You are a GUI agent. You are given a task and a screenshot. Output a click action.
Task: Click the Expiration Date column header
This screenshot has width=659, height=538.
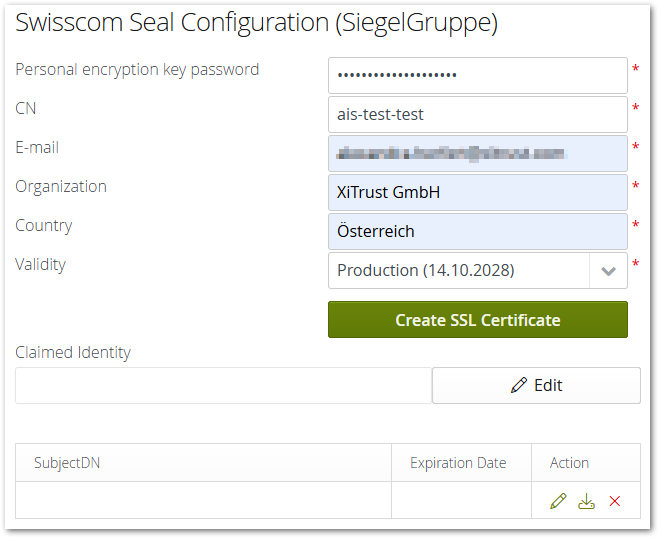(458, 463)
